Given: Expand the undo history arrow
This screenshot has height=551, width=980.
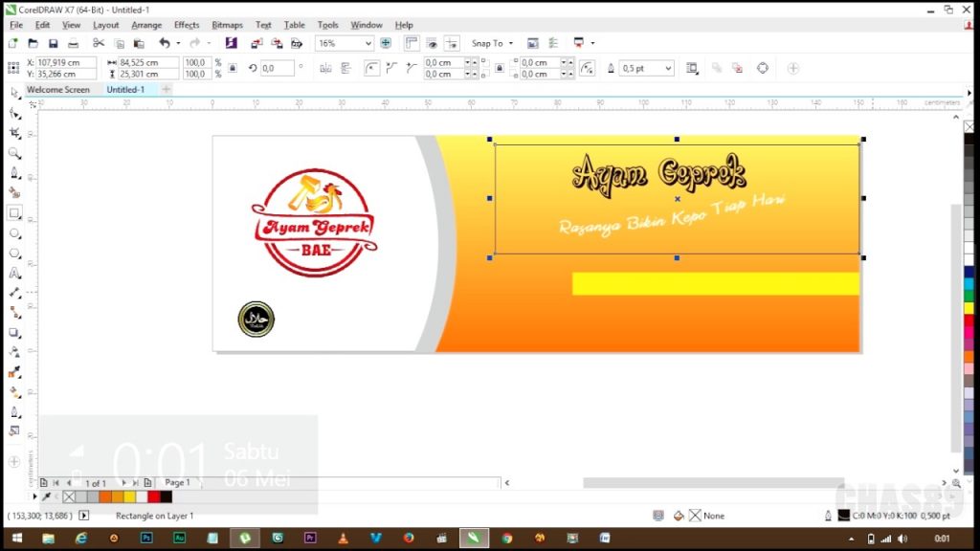Looking at the screenshot, I should [178, 43].
